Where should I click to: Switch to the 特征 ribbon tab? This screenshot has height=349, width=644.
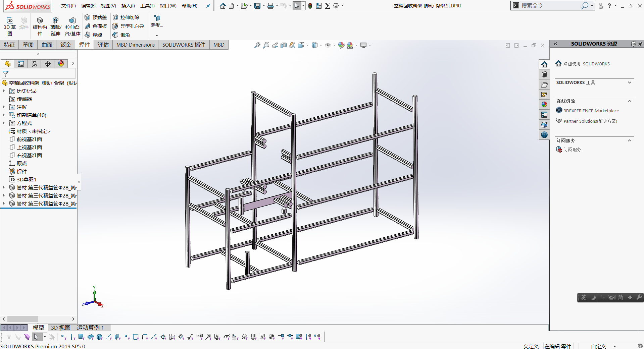click(9, 45)
